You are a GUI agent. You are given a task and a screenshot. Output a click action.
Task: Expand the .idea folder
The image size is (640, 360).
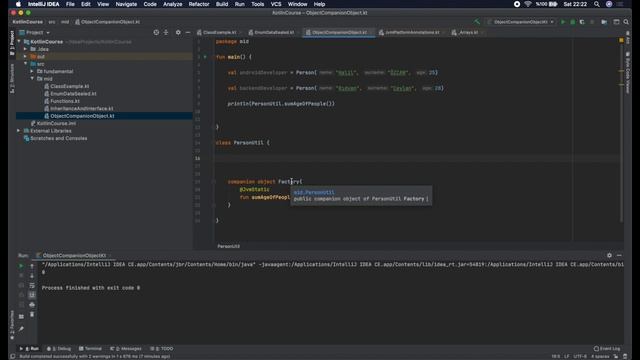26,49
